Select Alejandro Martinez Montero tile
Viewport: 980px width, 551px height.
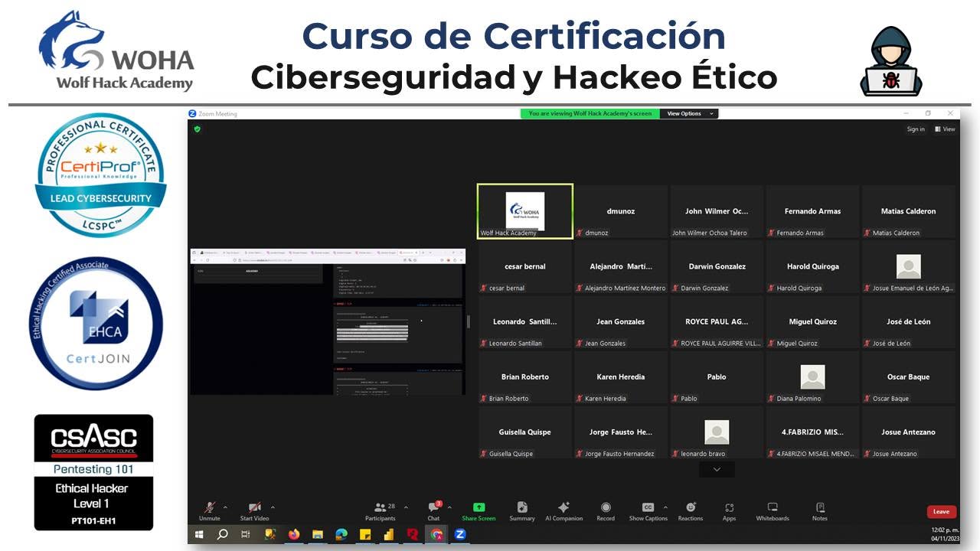pos(621,266)
